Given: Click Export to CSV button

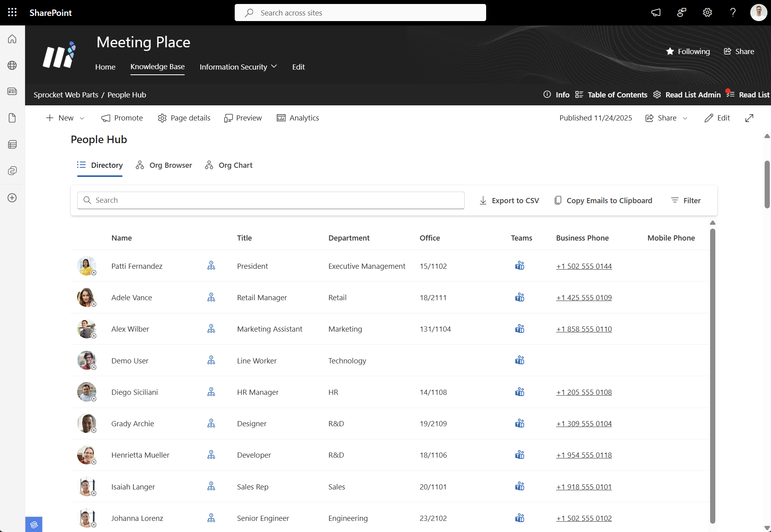Looking at the screenshot, I should click(509, 200).
